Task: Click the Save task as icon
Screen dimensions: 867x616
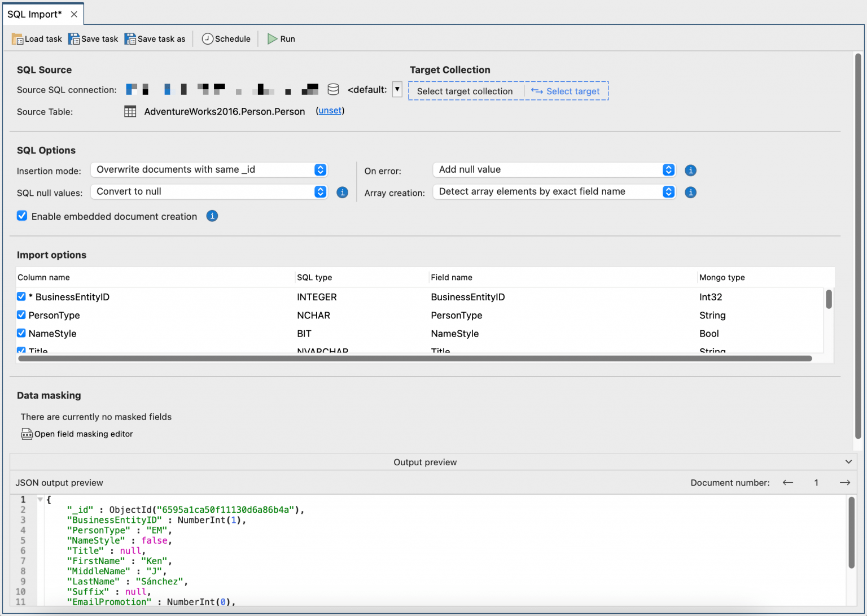Action: (x=130, y=39)
